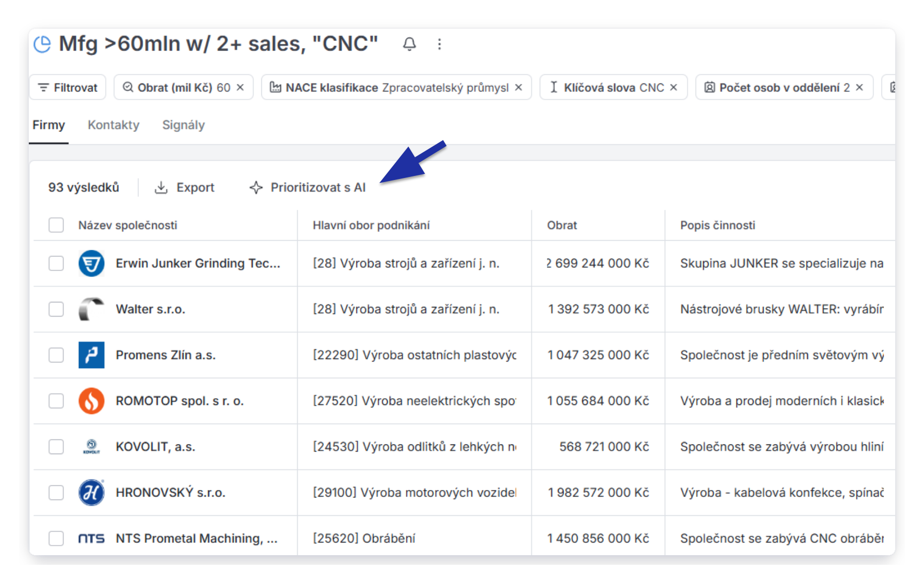Click the [24530] Výroba odlitků cell
Image resolution: width=924 pixels, height=584 pixels.
[x=414, y=447]
